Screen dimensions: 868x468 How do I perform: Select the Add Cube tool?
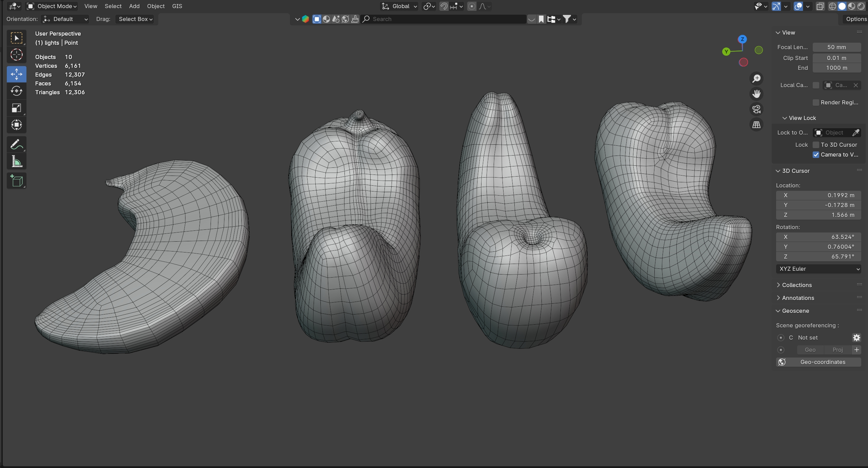click(16, 181)
